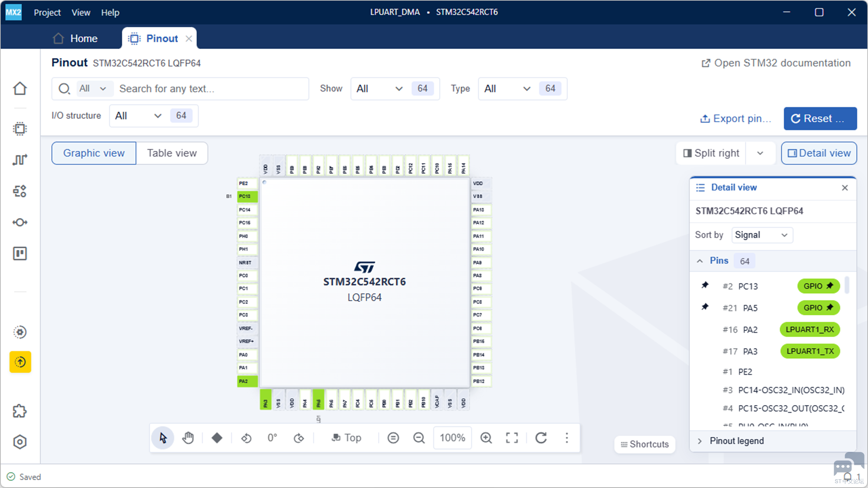Rotate the chip clockwise
868x488 pixels.
coord(299,438)
